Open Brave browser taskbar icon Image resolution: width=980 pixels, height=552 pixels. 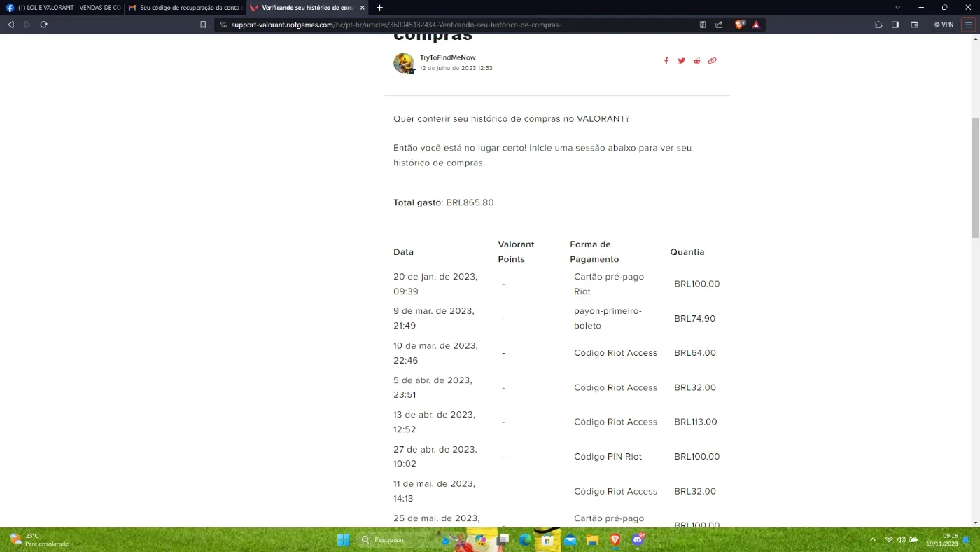[615, 540]
